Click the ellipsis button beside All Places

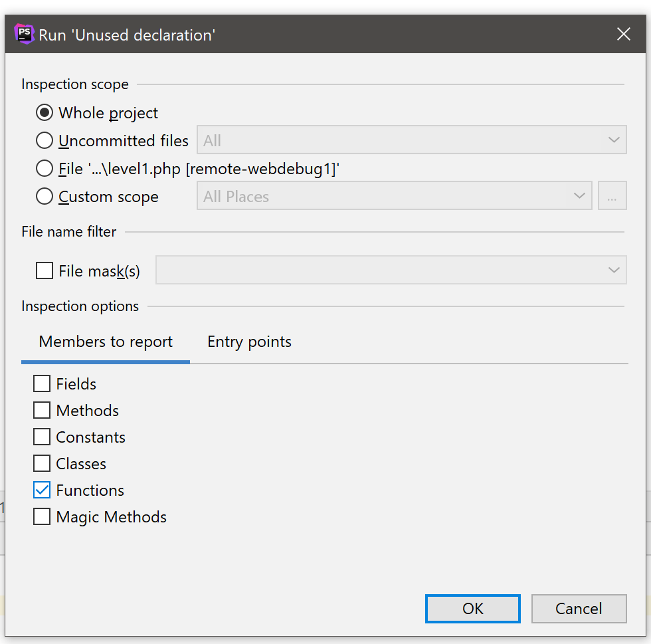click(x=612, y=197)
